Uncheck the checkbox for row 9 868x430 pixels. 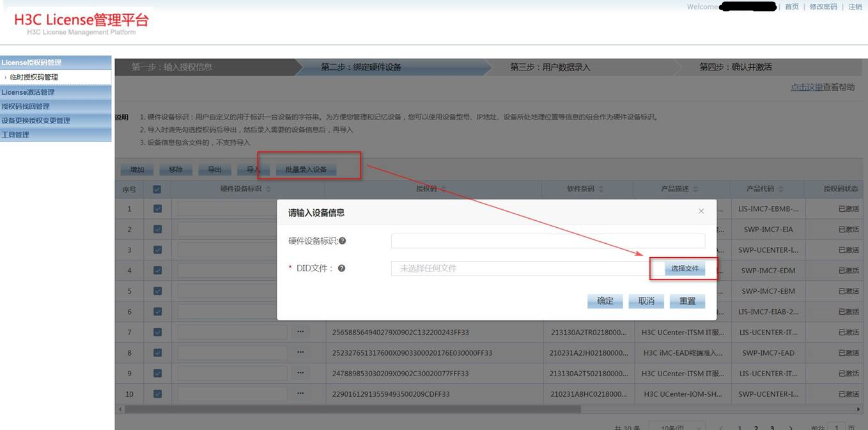point(157,373)
